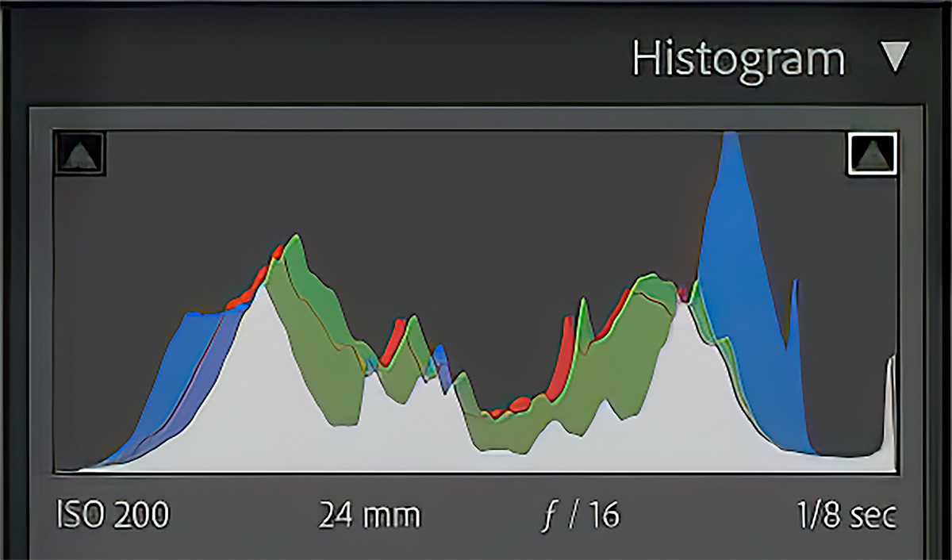Toggle the shadow clipping indicator triangle

pyautogui.click(x=80, y=153)
